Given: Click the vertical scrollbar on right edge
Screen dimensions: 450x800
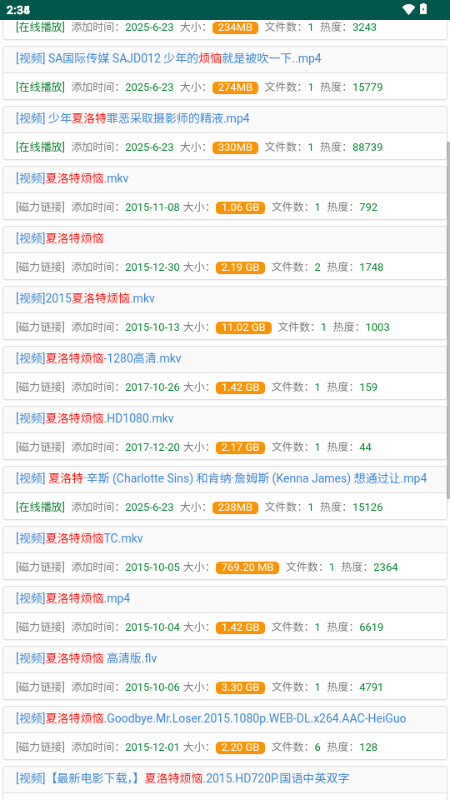Looking at the screenshot, I should pyautogui.click(x=448, y=320).
